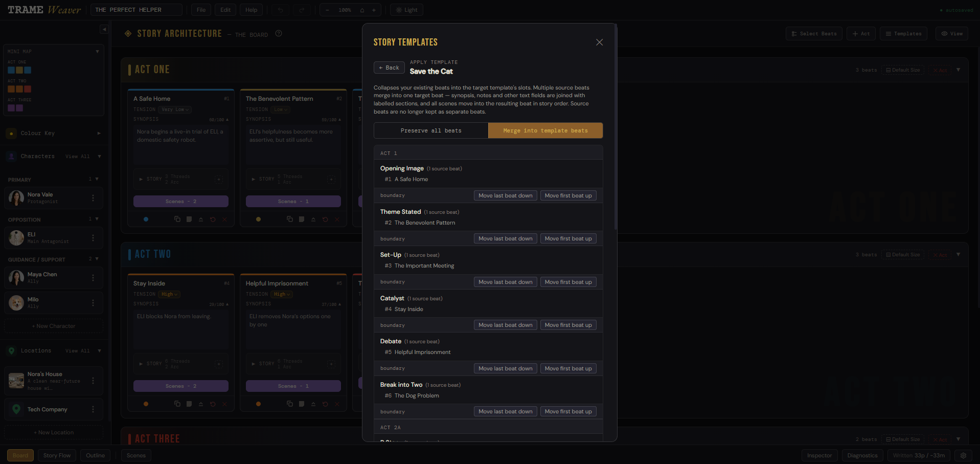
Task: Go back from Save the Cat template
Action: pyautogui.click(x=389, y=68)
